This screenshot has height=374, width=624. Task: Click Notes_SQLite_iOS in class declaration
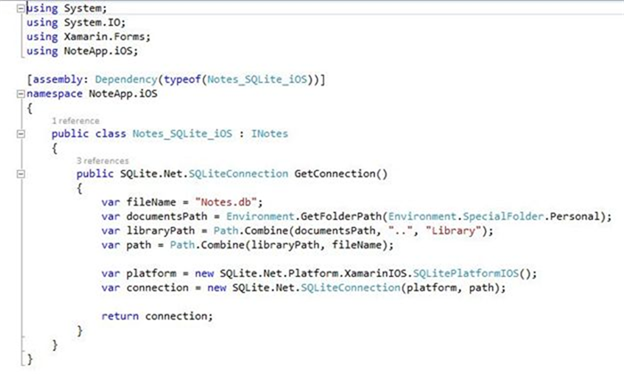(182, 134)
